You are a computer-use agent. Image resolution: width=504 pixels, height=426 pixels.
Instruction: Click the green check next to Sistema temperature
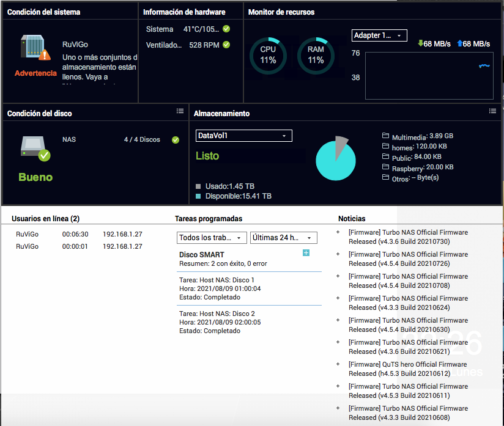pyautogui.click(x=226, y=29)
